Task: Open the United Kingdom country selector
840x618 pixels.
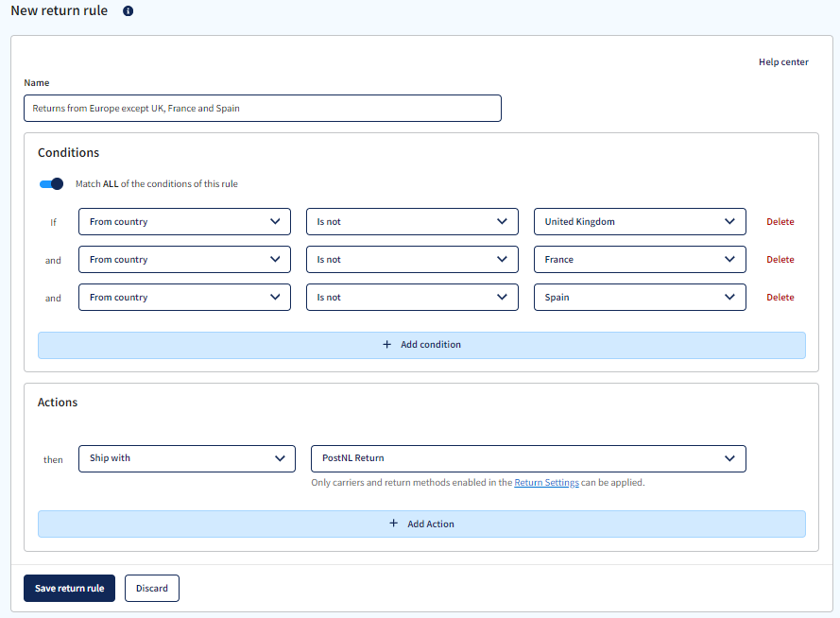Action: [x=639, y=221]
